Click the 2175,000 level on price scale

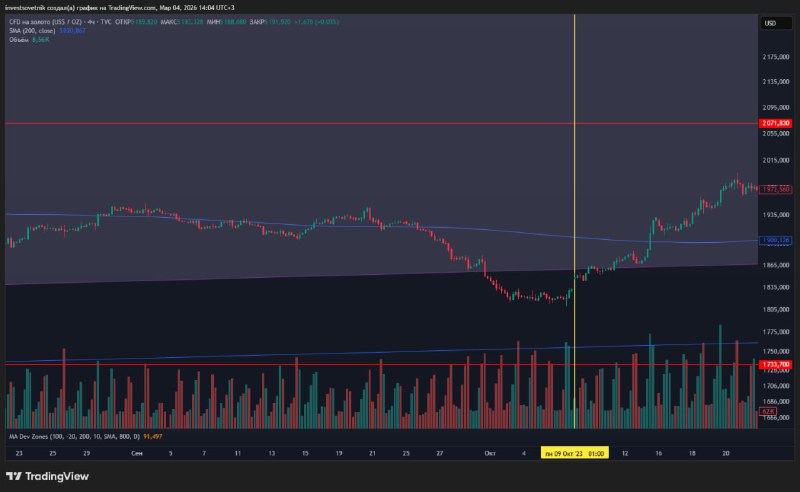coord(776,56)
